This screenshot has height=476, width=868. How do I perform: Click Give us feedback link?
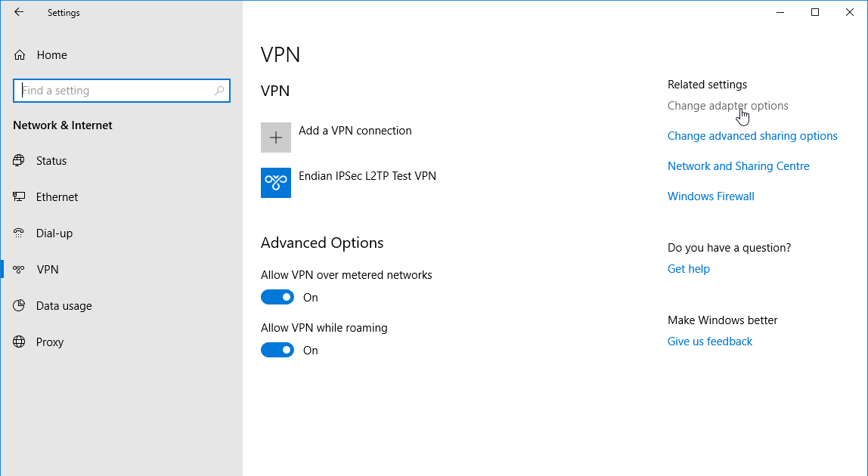[710, 342]
